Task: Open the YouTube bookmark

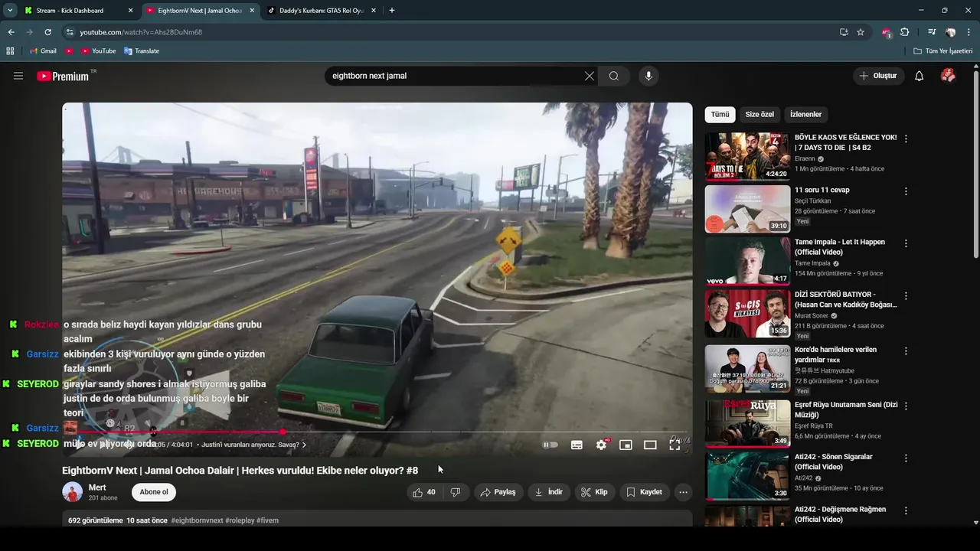Action: tap(97, 51)
